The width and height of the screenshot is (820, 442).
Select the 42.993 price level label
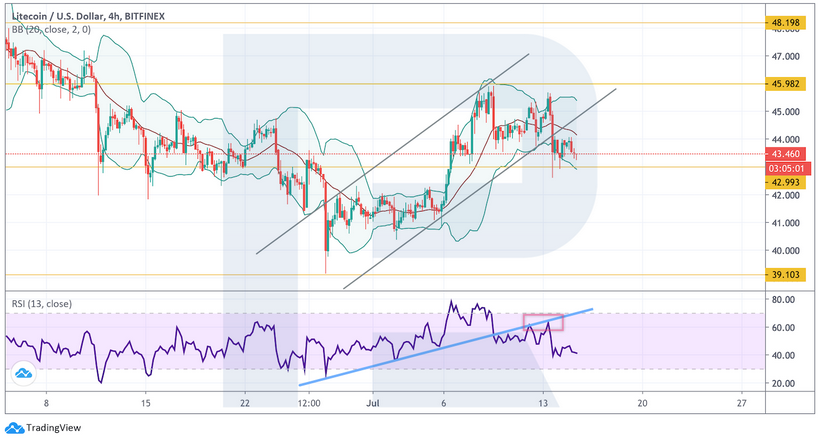tap(785, 182)
